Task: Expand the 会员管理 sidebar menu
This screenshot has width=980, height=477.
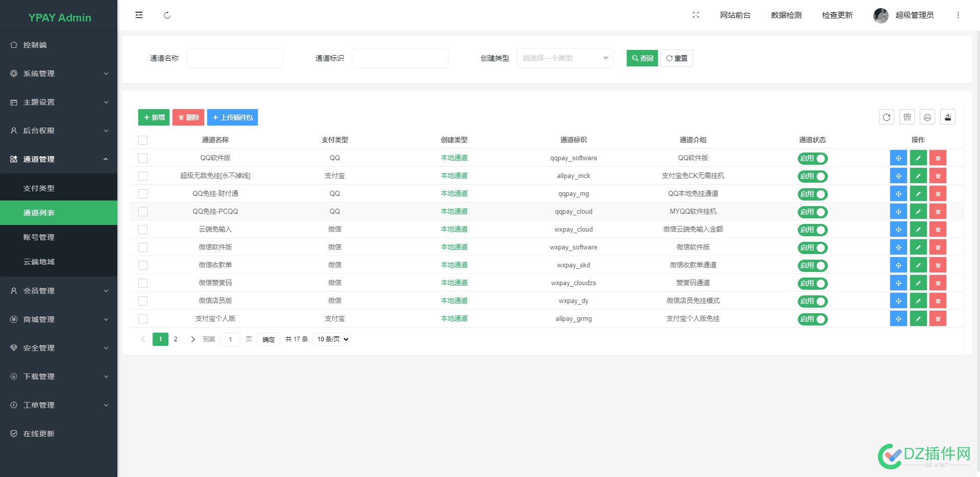Action: [x=59, y=291]
